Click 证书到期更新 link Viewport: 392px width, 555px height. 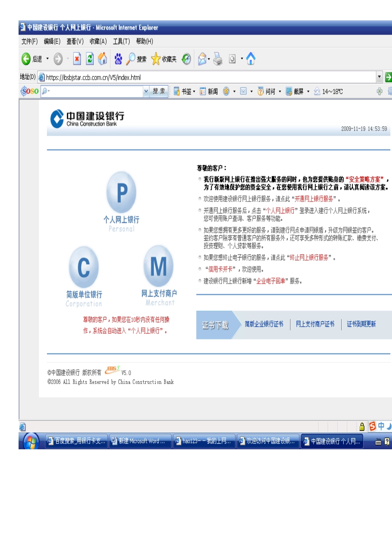[361, 324]
